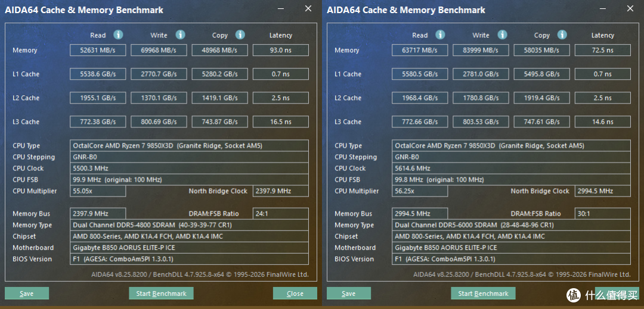The height and width of the screenshot is (309, 644).
Task: Click the Read info icon in right window
Action: point(440,35)
